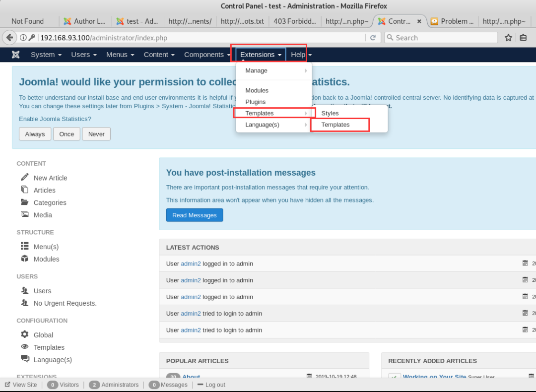Switch to the test - Ad... browser tab
The image size is (536, 392).
138,21
